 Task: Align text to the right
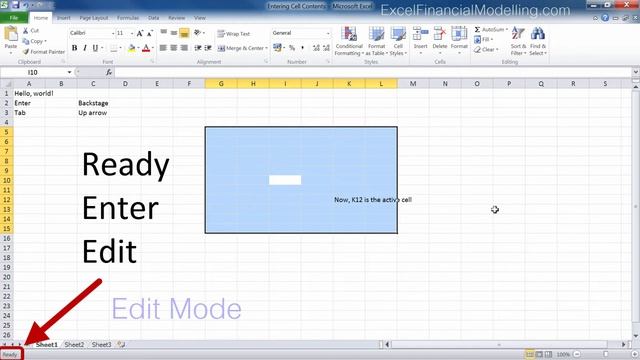[x=184, y=48]
